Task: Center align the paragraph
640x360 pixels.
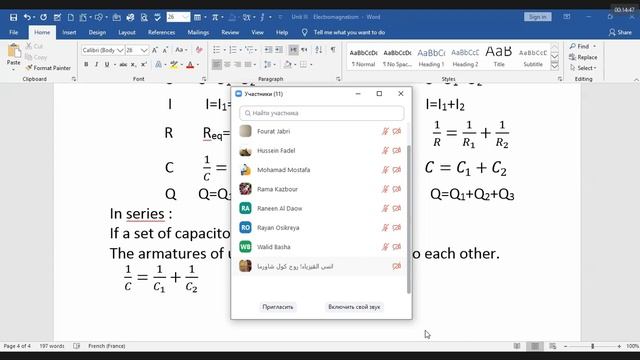Action: pos(227,64)
